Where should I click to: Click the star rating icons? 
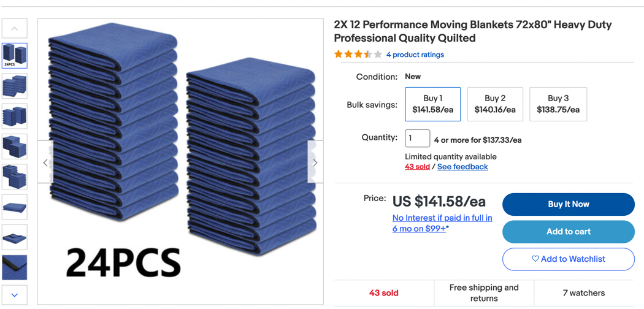click(x=358, y=55)
